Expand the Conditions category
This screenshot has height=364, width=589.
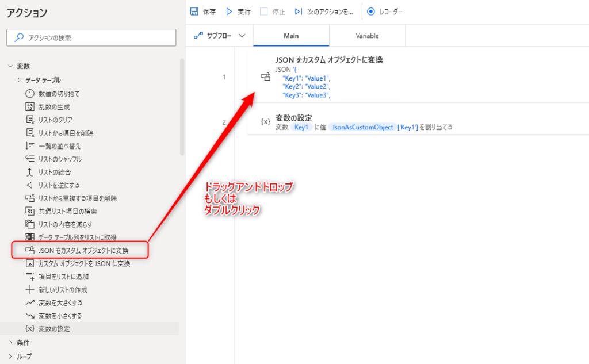(10, 343)
